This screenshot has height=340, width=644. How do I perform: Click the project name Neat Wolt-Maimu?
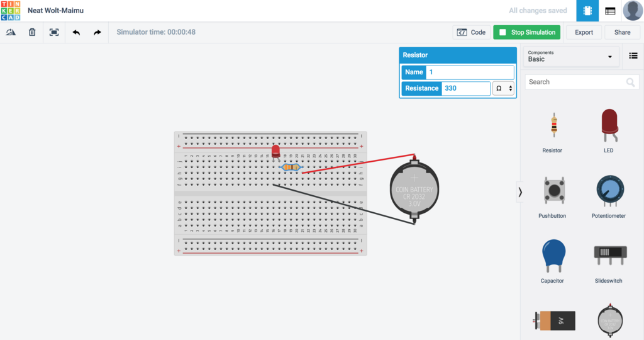click(x=55, y=11)
